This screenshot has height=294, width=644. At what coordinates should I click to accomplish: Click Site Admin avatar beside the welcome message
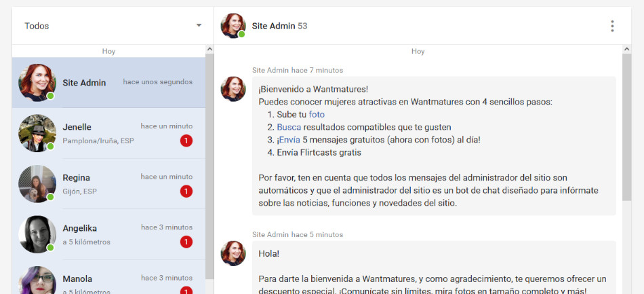click(x=233, y=89)
